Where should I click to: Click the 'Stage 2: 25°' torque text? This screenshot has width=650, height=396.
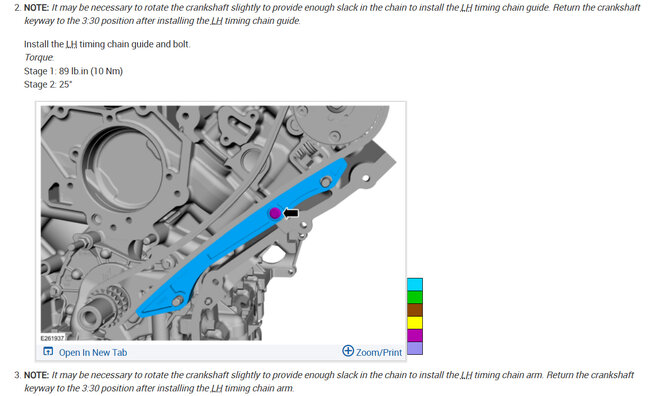pyautogui.click(x=48, y=84)
